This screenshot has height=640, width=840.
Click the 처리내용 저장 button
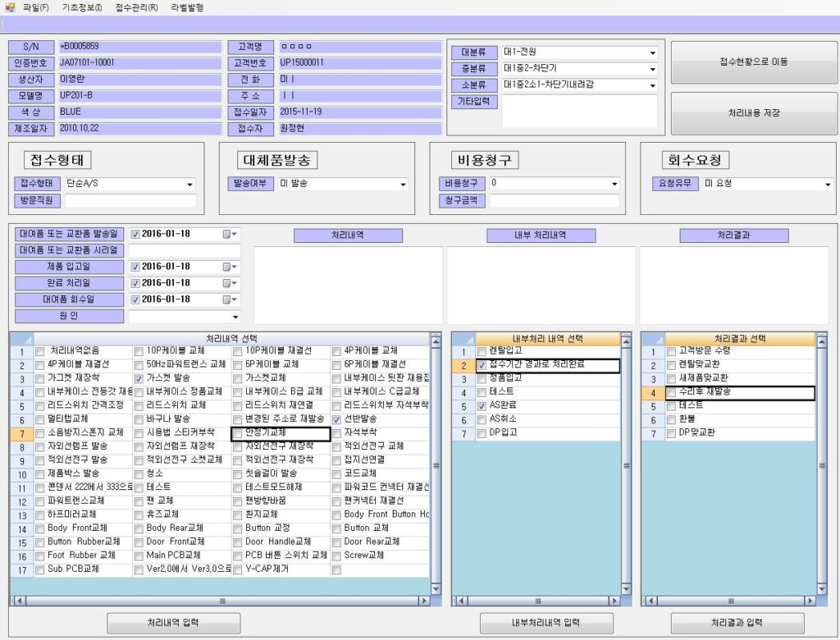753,113
